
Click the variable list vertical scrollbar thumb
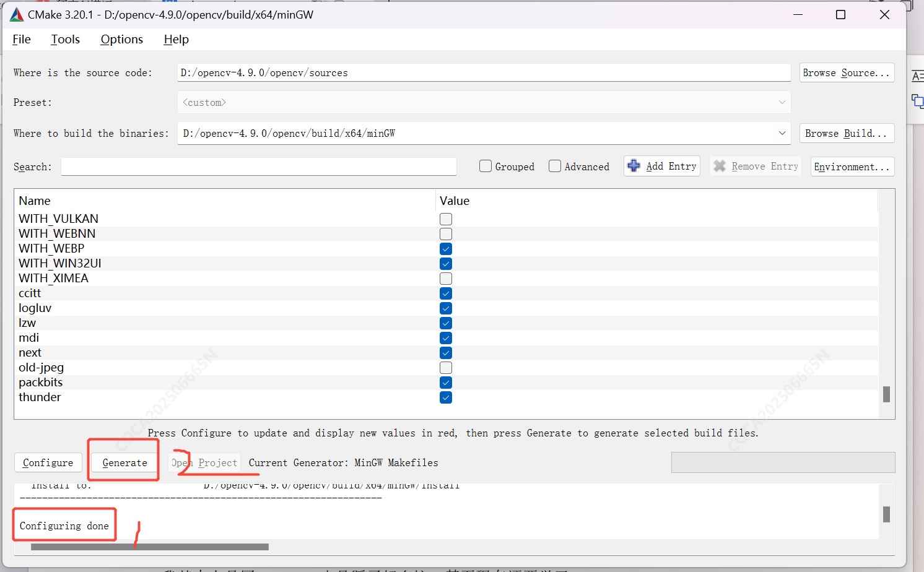[886, 394]
